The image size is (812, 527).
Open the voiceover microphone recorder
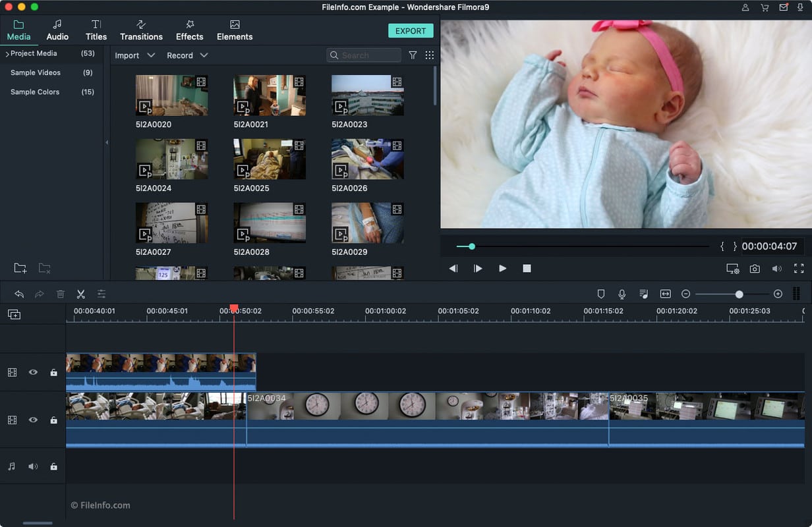point(622,294)
